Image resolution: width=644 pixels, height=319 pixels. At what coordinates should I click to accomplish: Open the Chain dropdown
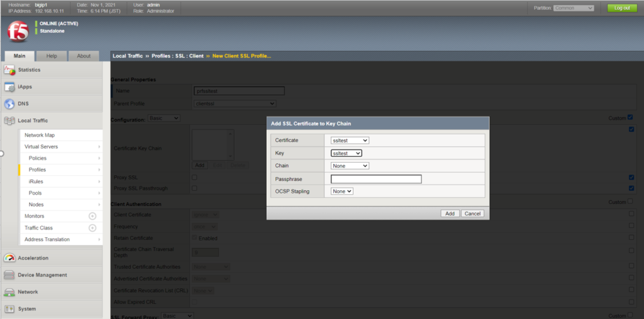click(x=350, y=166)
